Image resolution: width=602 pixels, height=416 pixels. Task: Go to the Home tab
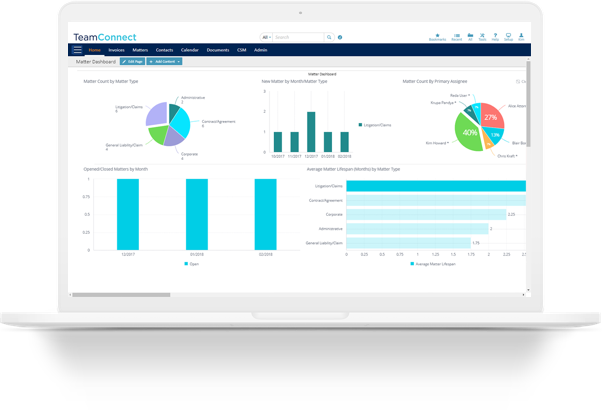(94, 50)
